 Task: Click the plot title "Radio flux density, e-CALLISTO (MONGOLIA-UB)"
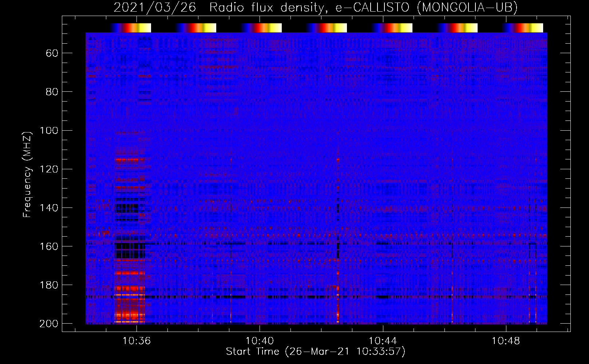coord(363,7)
